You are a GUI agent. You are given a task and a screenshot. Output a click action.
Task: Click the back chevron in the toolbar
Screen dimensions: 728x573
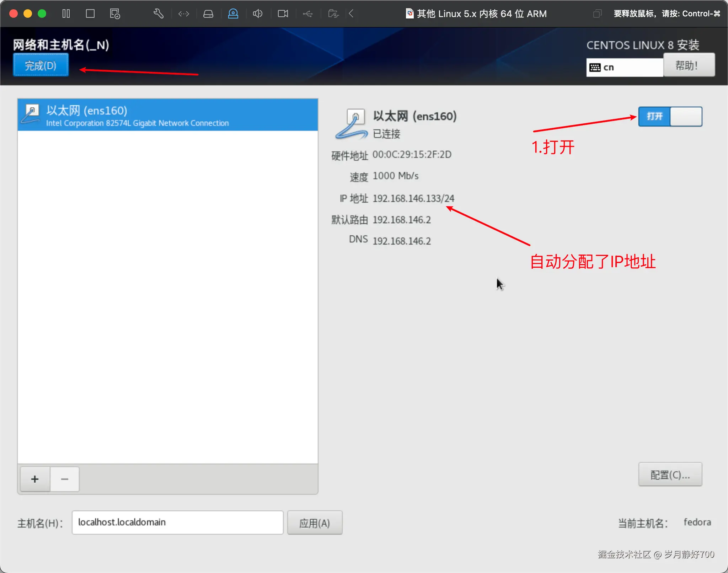click(x=351, y=14)
